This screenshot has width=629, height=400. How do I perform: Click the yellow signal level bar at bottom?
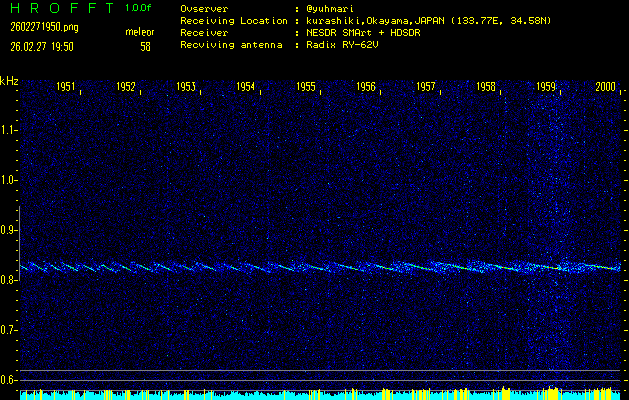pyautogui.click(x=320, y=395)
